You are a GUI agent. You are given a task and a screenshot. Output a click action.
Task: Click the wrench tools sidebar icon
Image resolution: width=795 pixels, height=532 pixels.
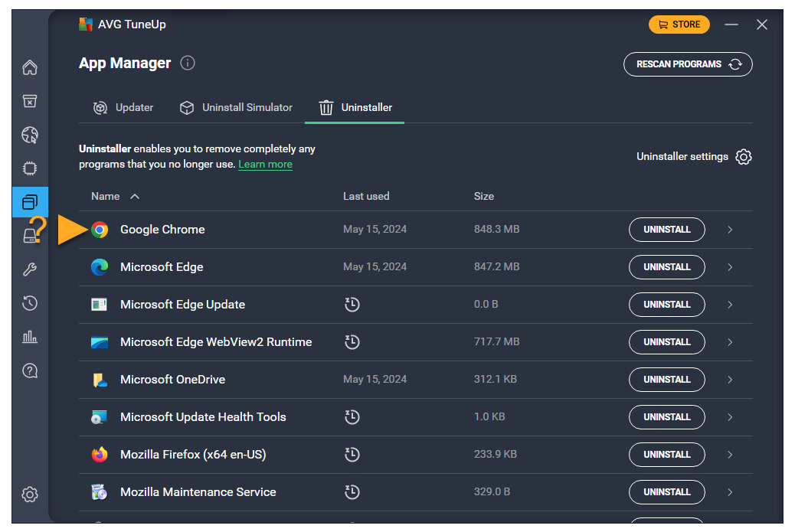30,269
